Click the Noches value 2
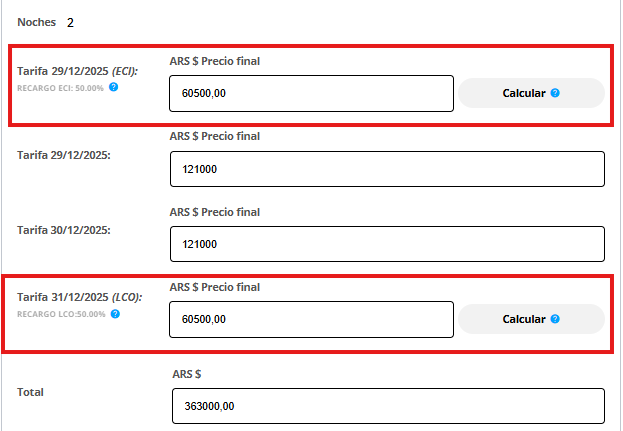Screen dimensions: 623x431 click(70, 22)
